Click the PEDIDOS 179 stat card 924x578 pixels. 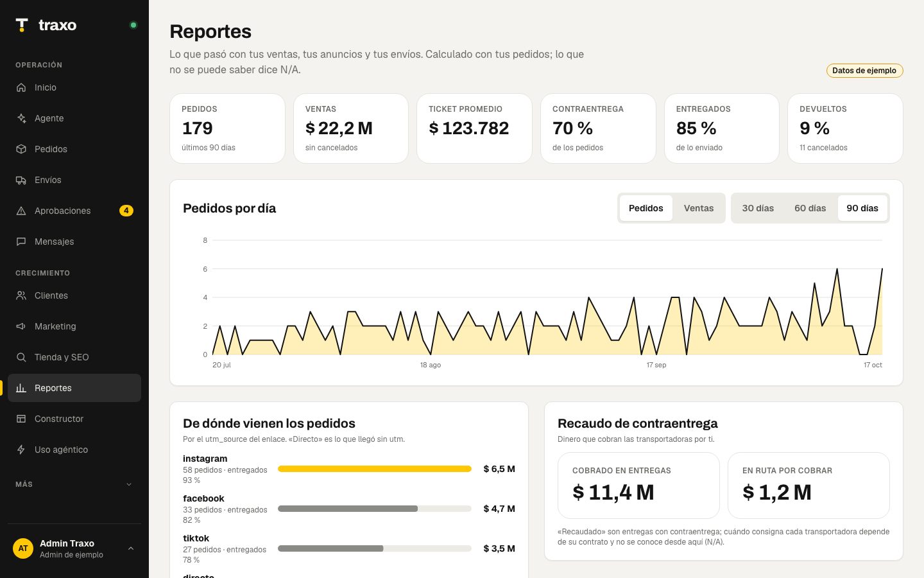(227, 128)
